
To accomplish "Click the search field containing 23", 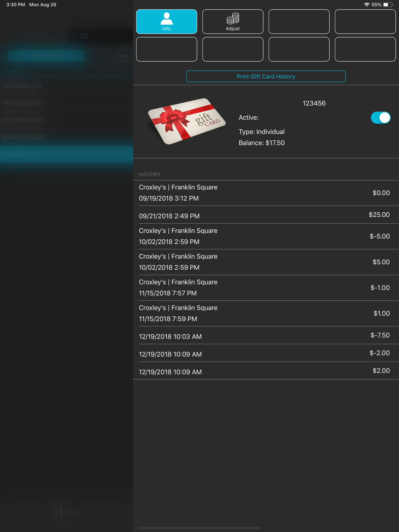I will click(101, 36).
